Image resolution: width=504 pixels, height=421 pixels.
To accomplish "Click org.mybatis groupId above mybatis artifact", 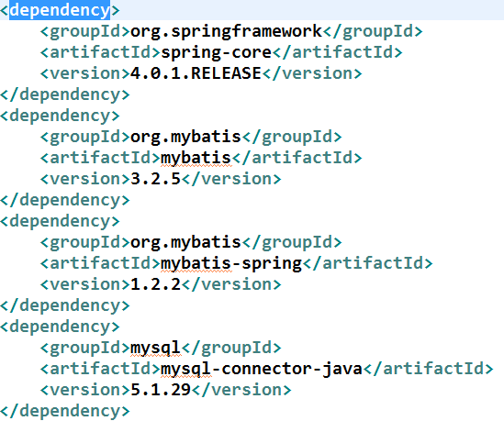I will [185, 137].
